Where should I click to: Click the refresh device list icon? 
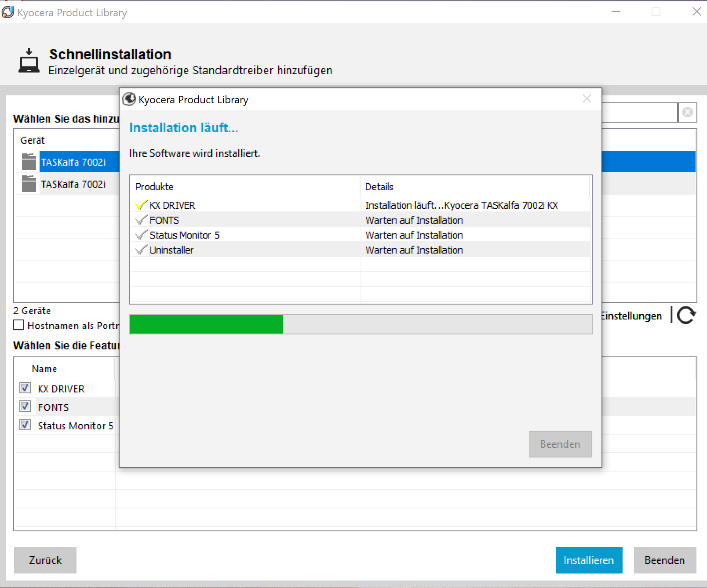coord(686,315)
